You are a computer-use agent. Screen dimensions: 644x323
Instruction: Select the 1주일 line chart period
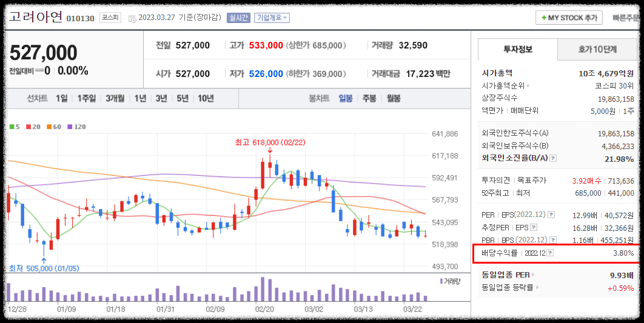click(x=86, y=99)
